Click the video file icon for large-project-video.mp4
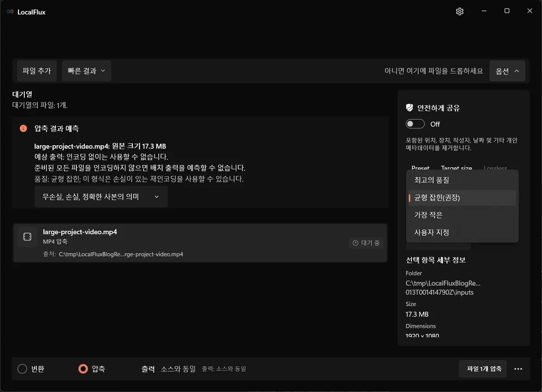 (x=27, y=237)
